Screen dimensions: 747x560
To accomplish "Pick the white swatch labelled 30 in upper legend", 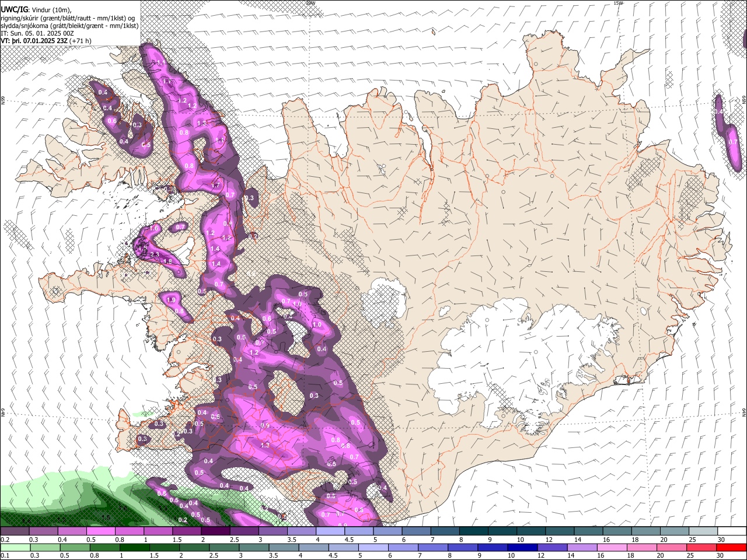I will tap(731, 531).
